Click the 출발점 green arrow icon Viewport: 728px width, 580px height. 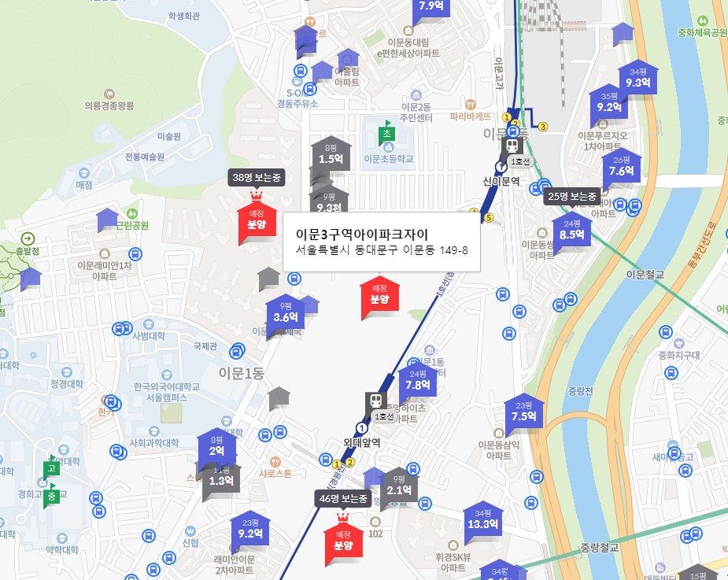[28, 238]
